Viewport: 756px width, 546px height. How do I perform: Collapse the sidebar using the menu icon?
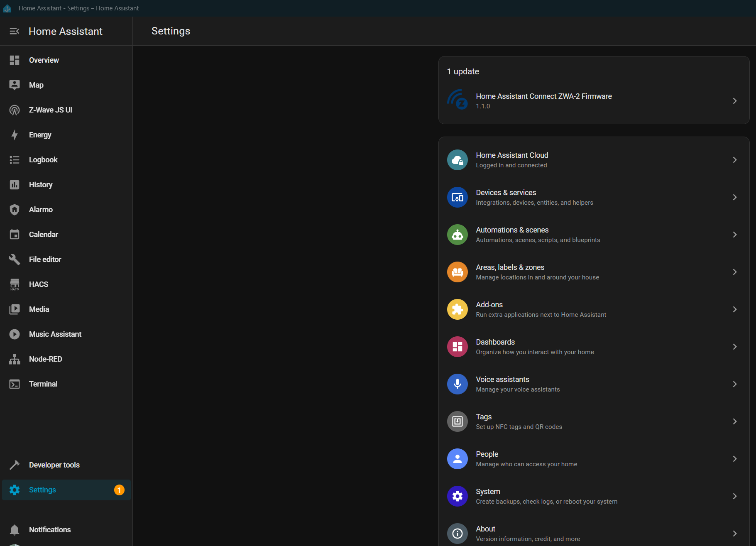coord(15,31)
